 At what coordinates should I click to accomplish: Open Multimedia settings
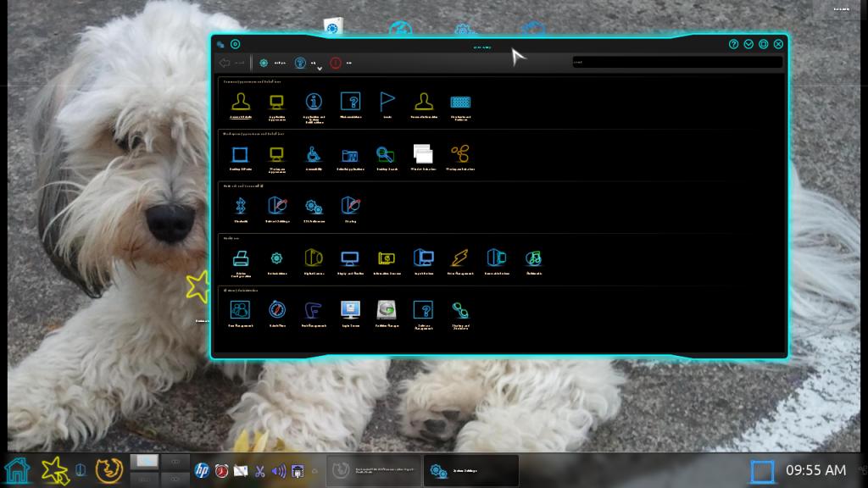click(533, 260)
